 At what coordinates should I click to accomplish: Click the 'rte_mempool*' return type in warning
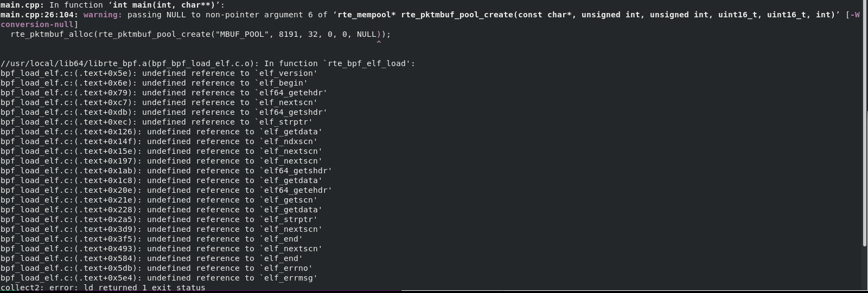click(367, 15)
